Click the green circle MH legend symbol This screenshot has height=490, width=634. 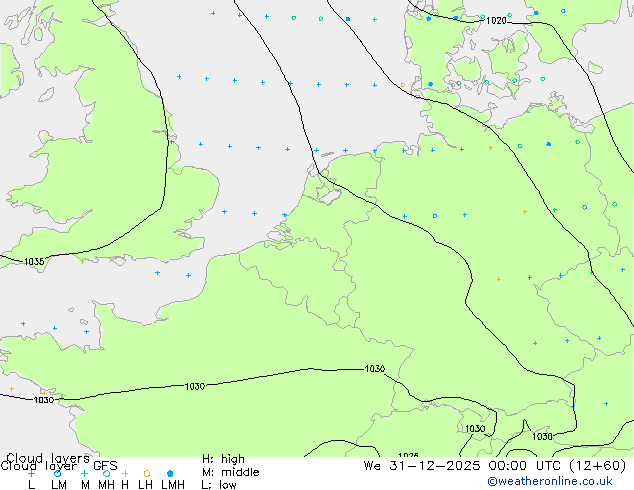106,473
